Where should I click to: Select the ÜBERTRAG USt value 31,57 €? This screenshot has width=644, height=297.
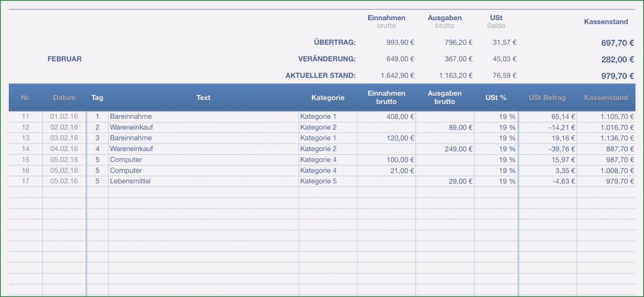tap(504, 42)
